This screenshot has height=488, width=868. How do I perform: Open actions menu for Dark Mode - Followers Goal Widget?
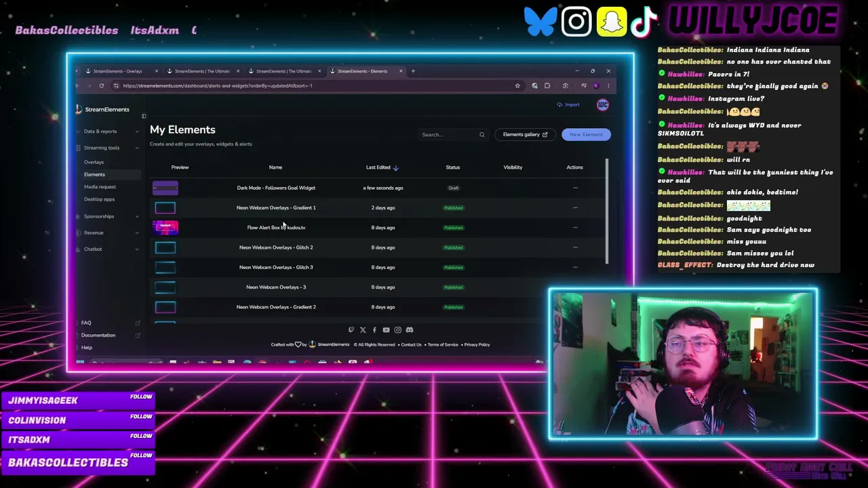click(575, 188)
